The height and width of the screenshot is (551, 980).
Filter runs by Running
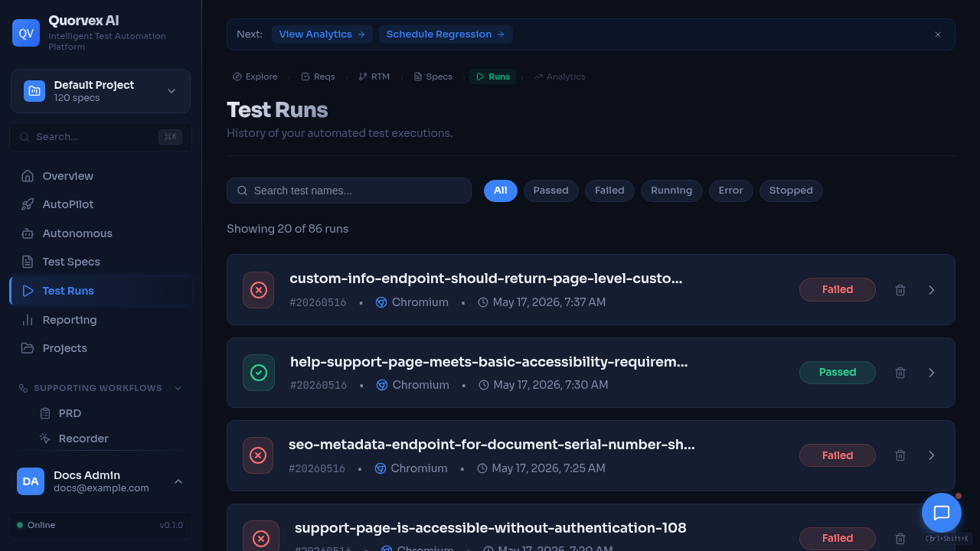(x=671, y=191)
